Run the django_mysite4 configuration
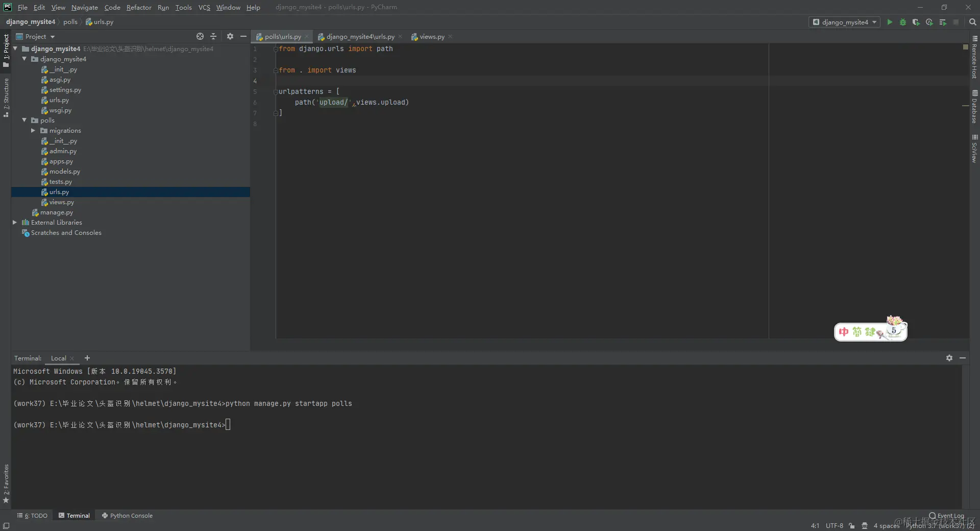The image size is (980, 531). pyautogui.click(x=890, y=22)
